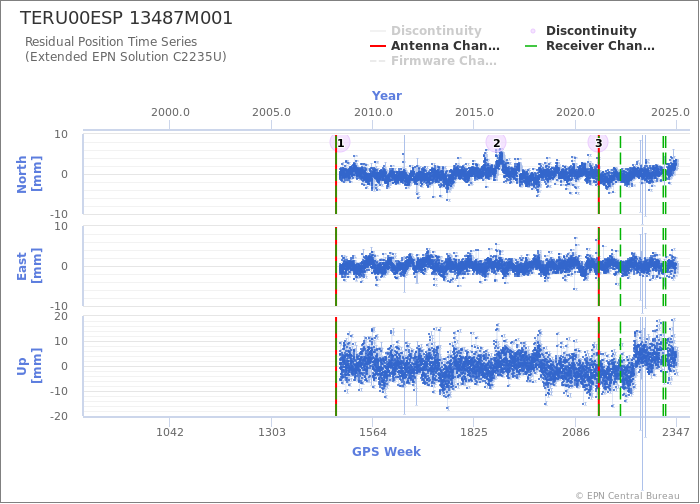
Task: Click the TERU00ESP 13487M001 title
Action: tap(126, 18)
